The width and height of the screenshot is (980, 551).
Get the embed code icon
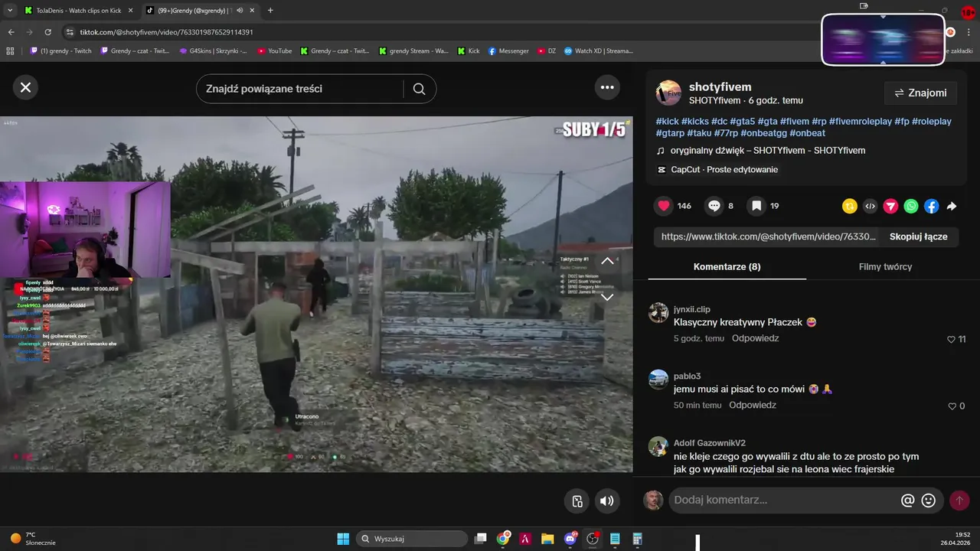pyautogui.click(x=870, y=206)
